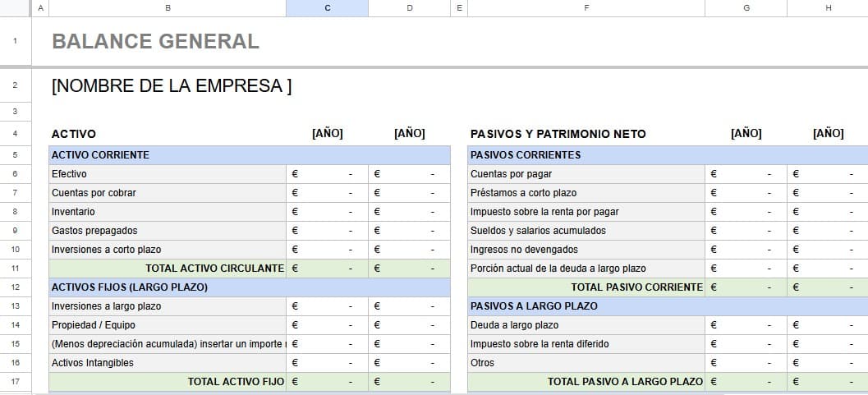The height and width of the screenshot is (395, 868).
Task: Click [AÑO] header in column G
Action: click(x=746, y=133)
